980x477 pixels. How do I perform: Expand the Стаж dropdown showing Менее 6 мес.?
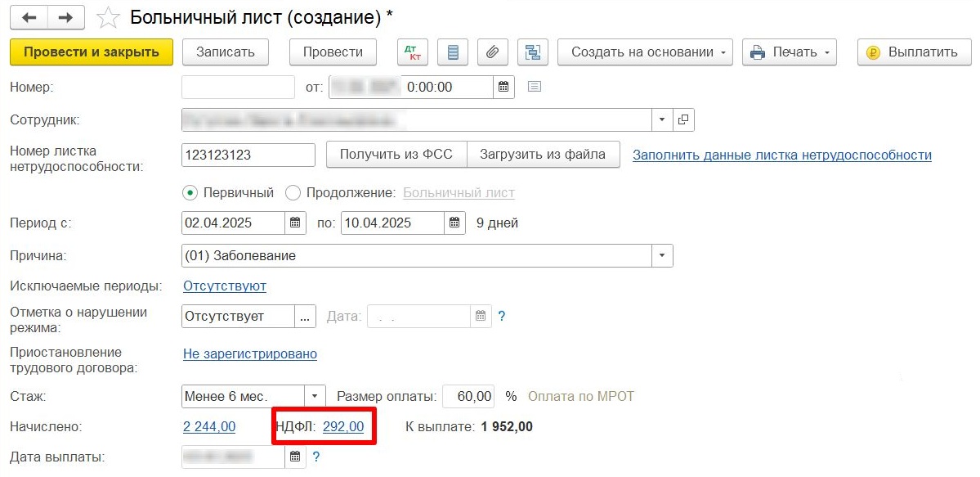[315, 396]
